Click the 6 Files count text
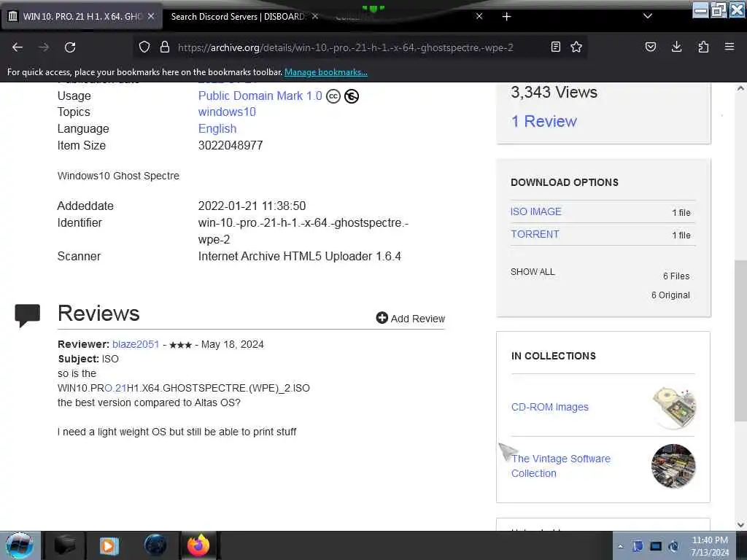This screenshot has height=560, width=747. click(x=676, y=276)
